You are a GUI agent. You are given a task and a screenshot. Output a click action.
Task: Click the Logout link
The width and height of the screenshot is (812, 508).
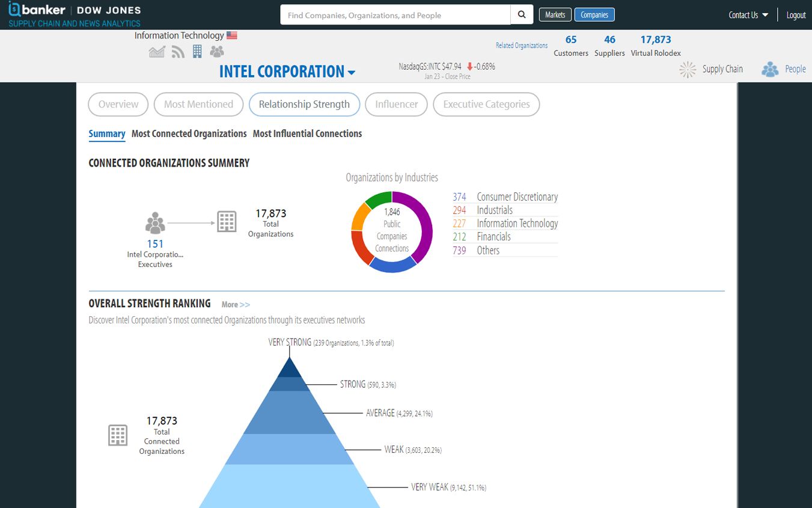796,15
